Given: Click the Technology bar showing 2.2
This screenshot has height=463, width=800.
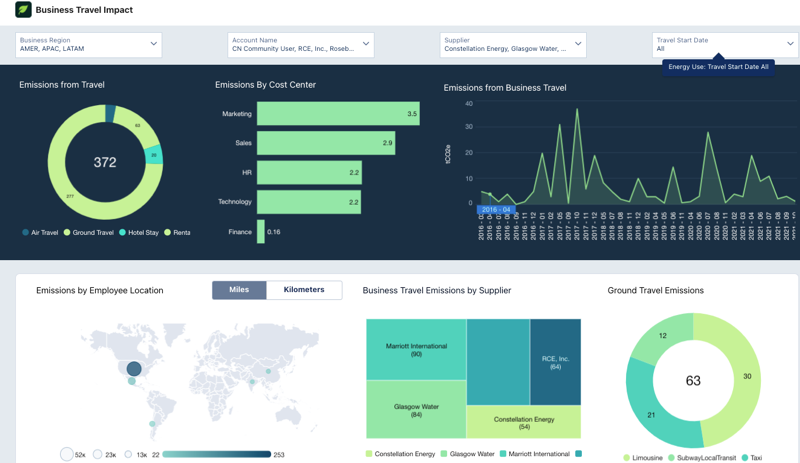Looking at the screenshot, I should tap(309, 202).
